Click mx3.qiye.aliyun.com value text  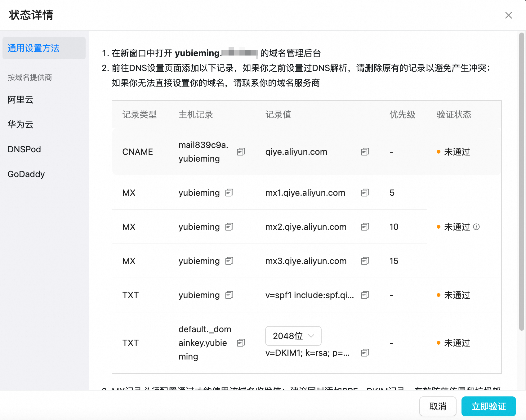tap(306, 261)
